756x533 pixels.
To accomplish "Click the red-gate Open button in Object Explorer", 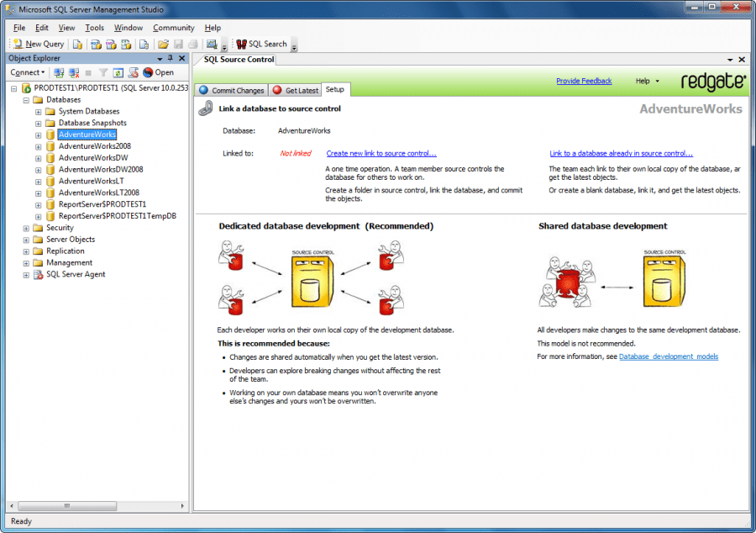I will pos(158,72).
